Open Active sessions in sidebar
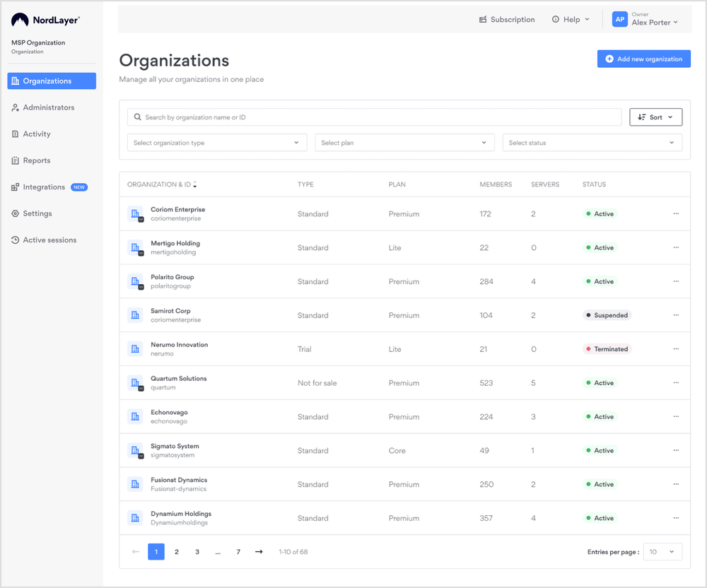 click(49, 240)
